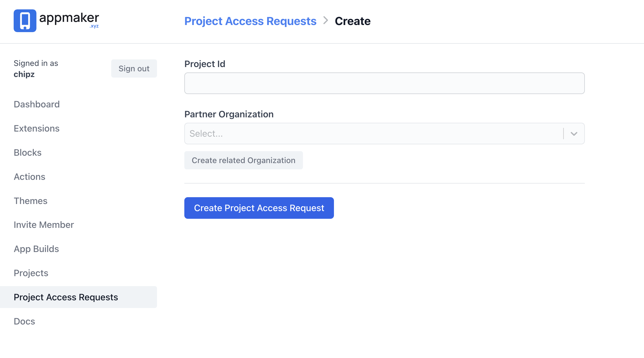The image size is (644, 358).
Task: Navigate to Extensions menu item
Action: tap(37, 128)
